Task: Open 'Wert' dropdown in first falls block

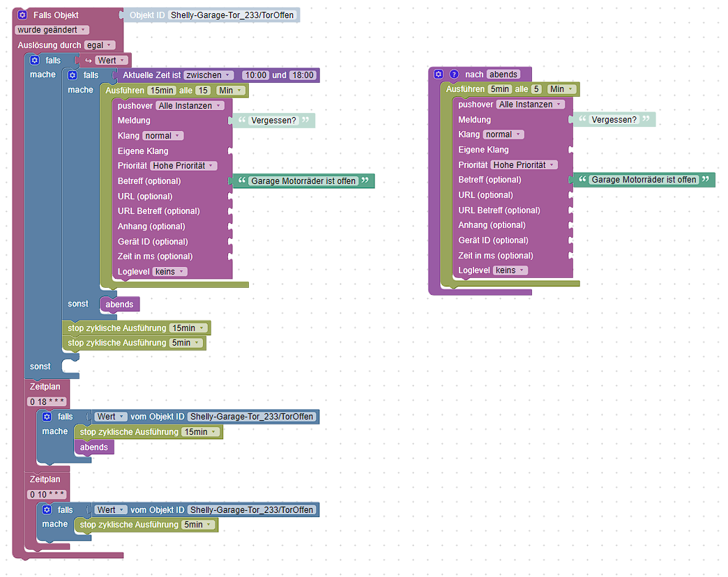Action: pyautogui.click(x=112, y=61)
